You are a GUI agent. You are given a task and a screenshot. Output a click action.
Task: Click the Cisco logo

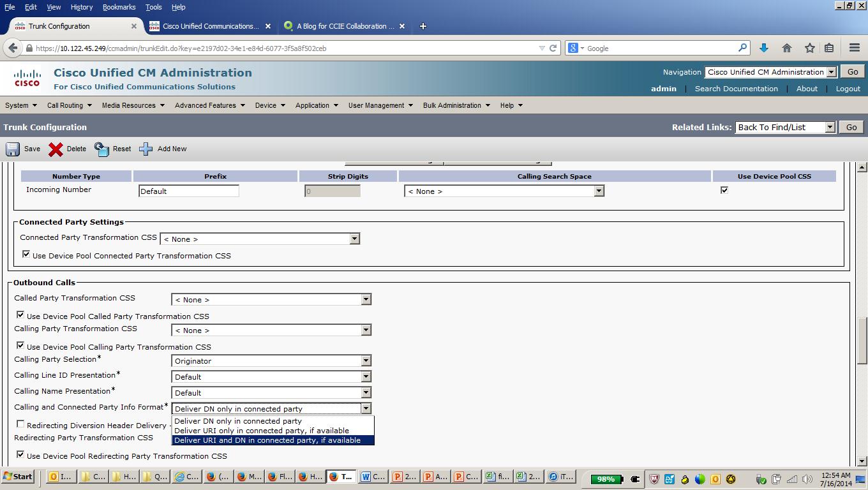[x=27, y=78]
